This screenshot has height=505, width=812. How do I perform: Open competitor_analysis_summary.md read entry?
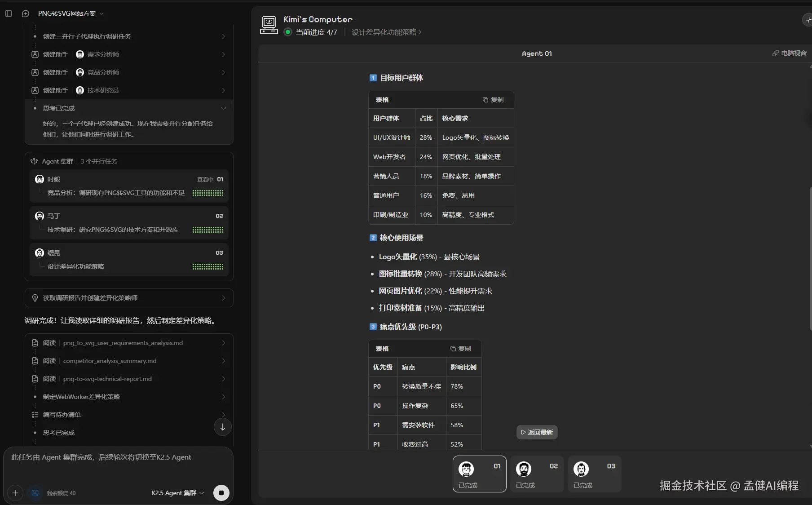tap(129, 361)
